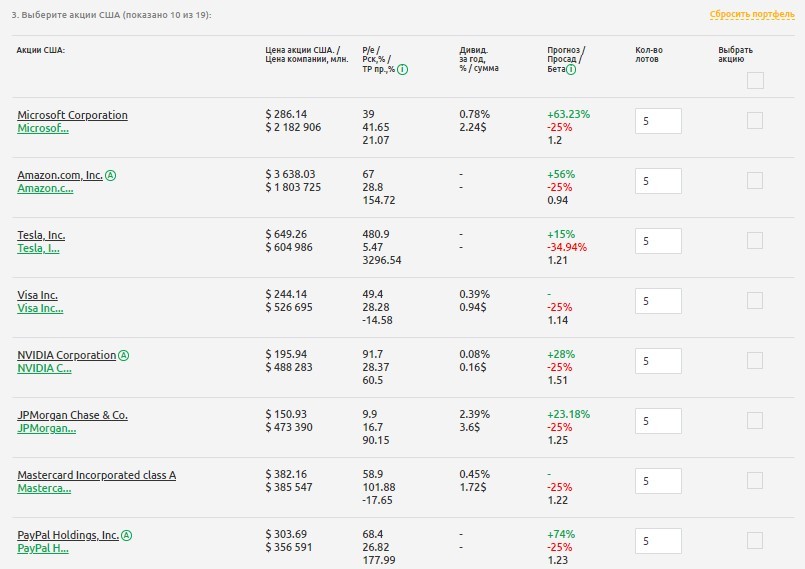
Task: Enable the JPMorgan Chase & Co. checkbox
Action: pyautogui.click(x=755, y=421)
